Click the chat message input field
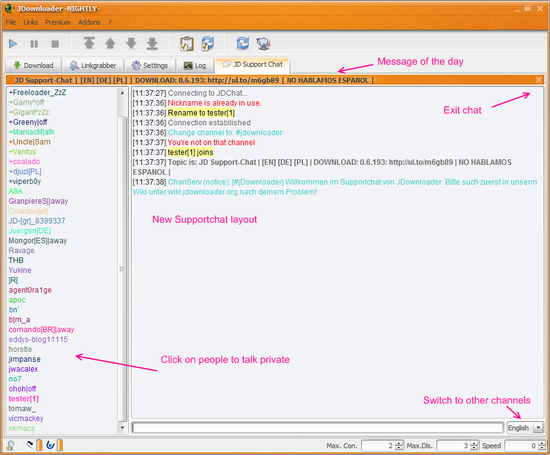The height and width of the screenshot is (455, 550). pos(318,428)
